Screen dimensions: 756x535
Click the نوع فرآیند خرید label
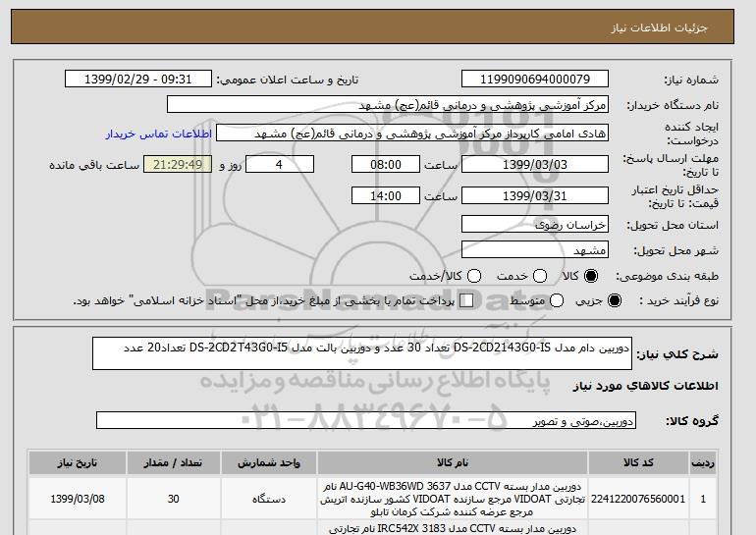click(678, 300)
